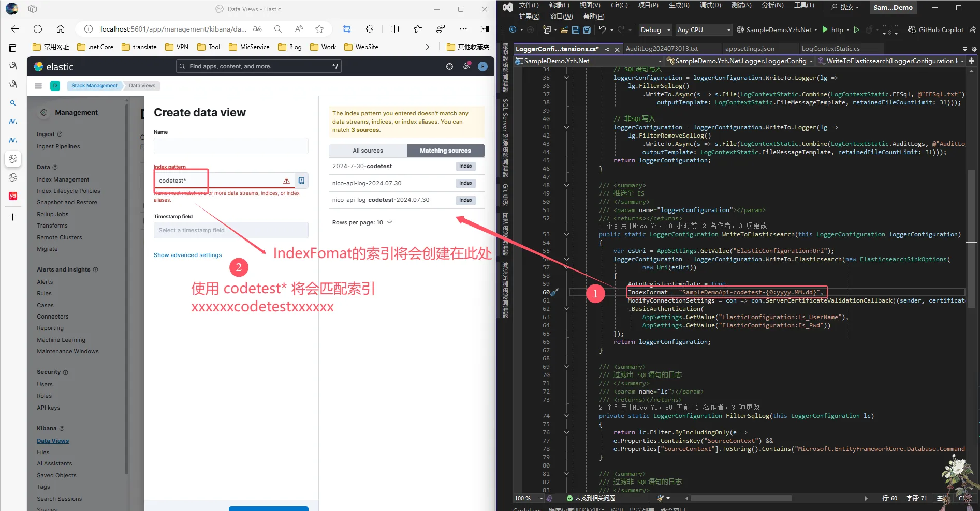Open Saved Objects in Kibana section

(x=56, y=475)
